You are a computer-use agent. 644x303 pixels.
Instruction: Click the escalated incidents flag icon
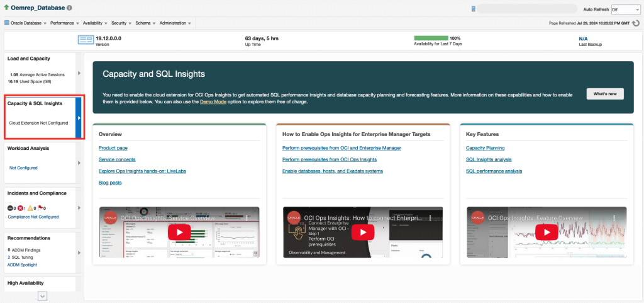click(x=40, y=208)
